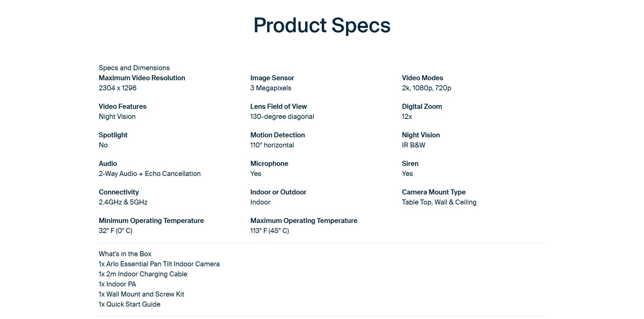Select the Image Sensor label

(x=272, y=78)
